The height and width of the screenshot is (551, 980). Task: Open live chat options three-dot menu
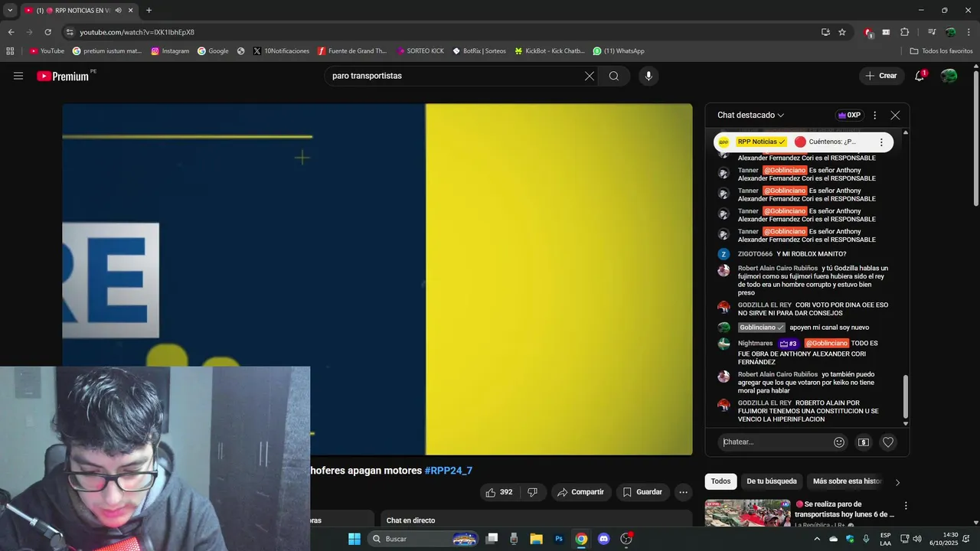pyautogui.click(x=874, y=115)
